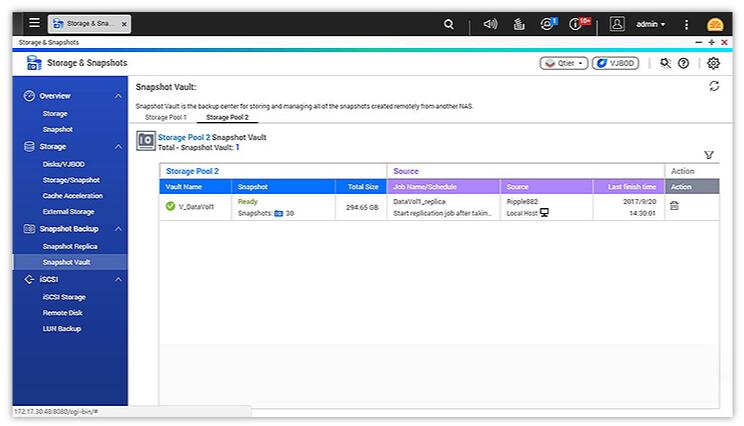Open external devices icon with blue badge
This screenshot has width=744, height=426.
[548, 24]
